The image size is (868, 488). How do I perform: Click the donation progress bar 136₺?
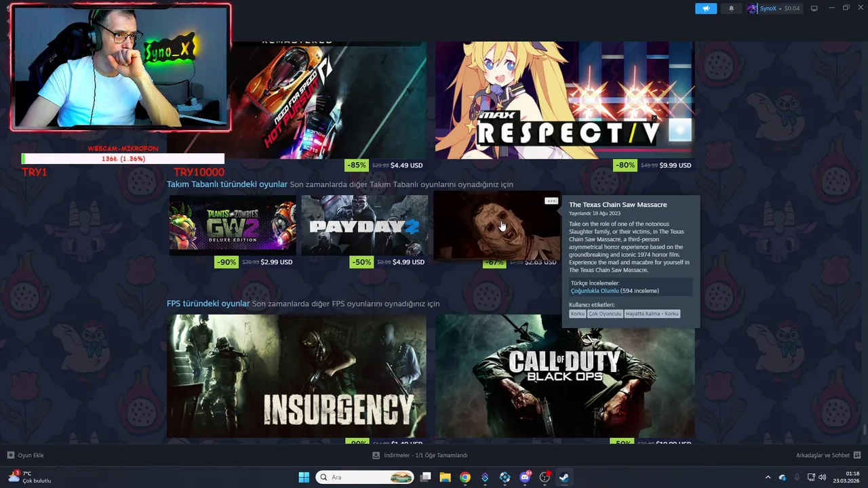click(123, 159)
